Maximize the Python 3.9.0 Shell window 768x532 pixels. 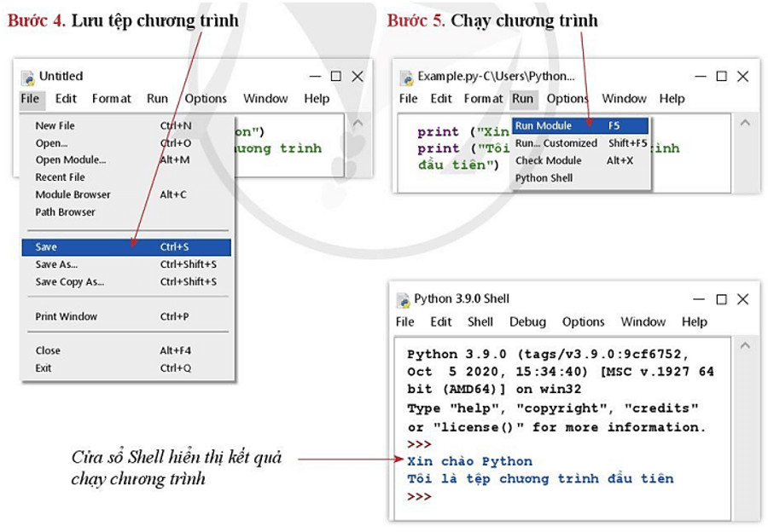(x=721, y=299)
